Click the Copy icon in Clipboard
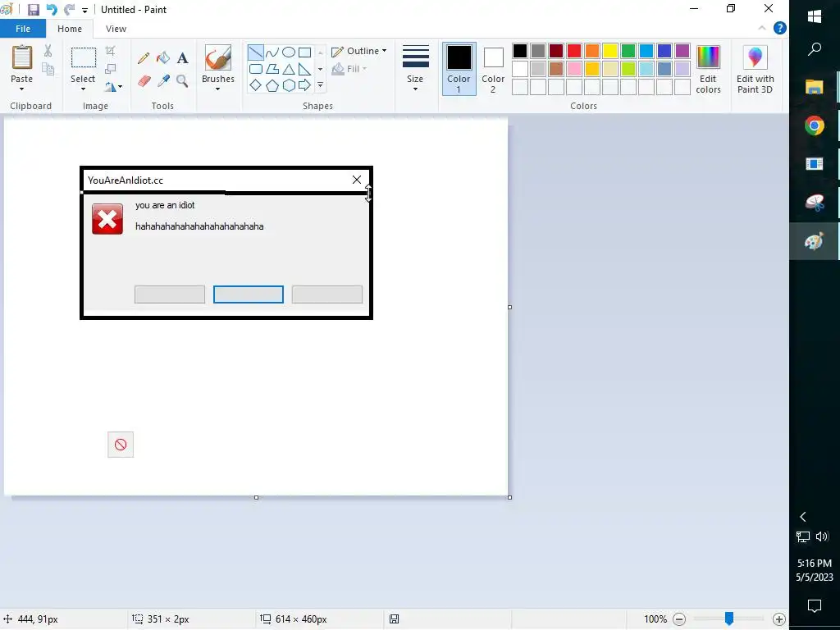 [x=48, y=69]
